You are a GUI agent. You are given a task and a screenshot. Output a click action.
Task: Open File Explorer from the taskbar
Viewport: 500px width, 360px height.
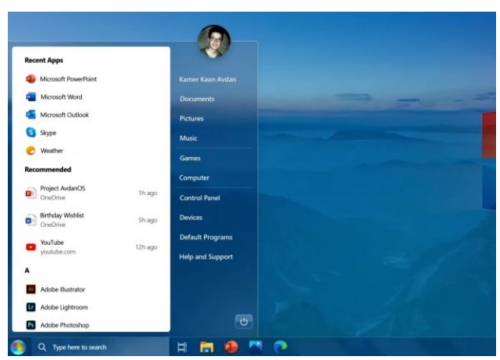click(207, 347)
